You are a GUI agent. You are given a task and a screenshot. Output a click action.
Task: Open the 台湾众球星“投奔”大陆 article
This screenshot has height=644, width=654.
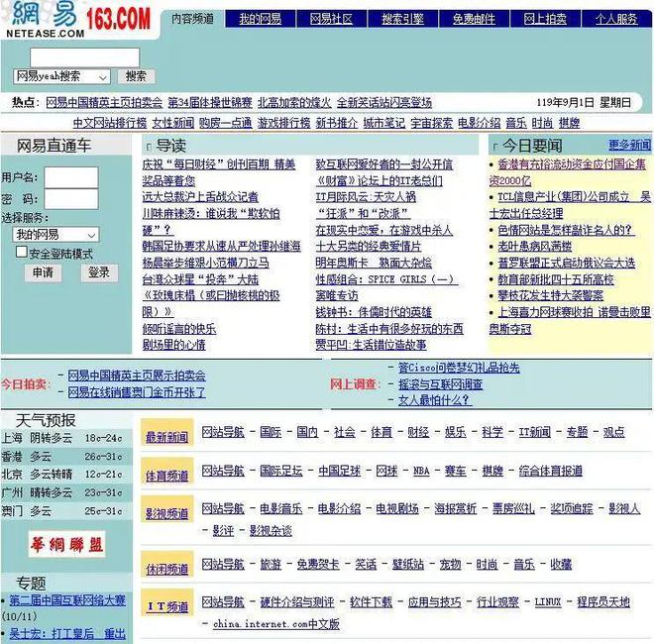(x=200, y=279)
